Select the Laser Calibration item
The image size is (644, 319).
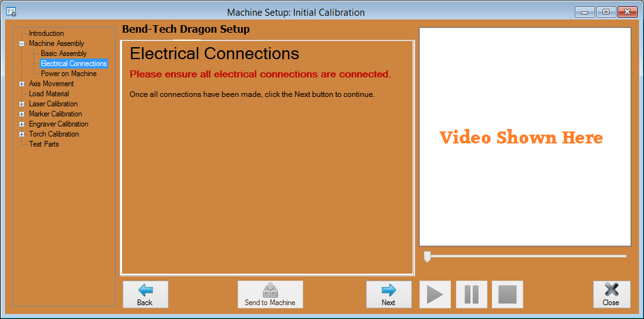click(53, 104)
